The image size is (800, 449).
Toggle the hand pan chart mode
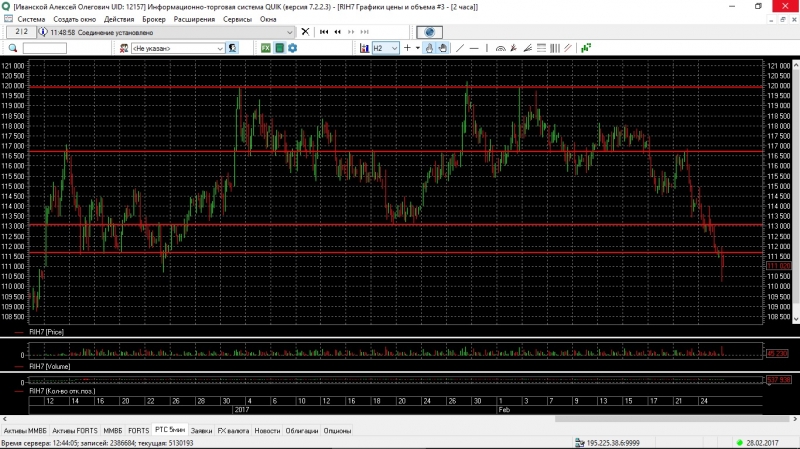pos(441,48)
